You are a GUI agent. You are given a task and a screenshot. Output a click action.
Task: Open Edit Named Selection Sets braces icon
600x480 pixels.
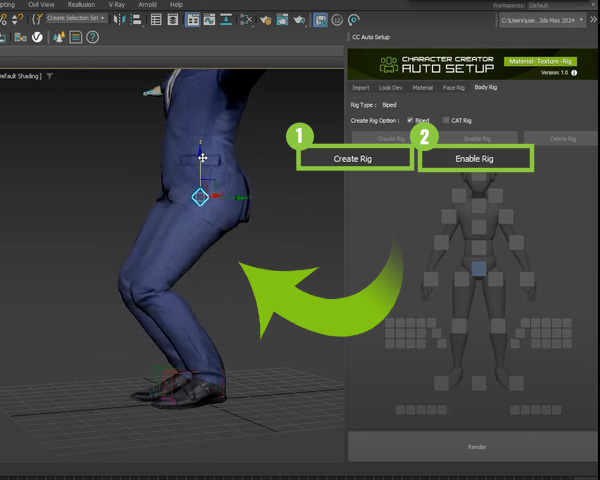pos(37,19)
